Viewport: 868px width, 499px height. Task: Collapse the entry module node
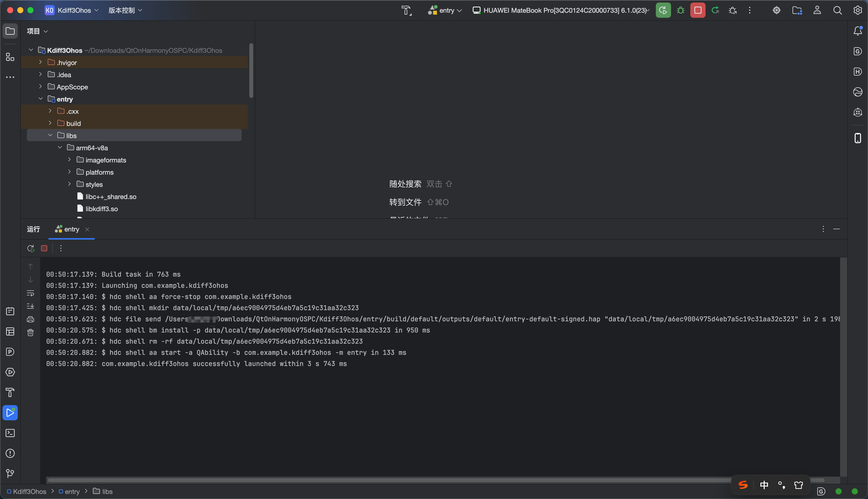[40, 99]
